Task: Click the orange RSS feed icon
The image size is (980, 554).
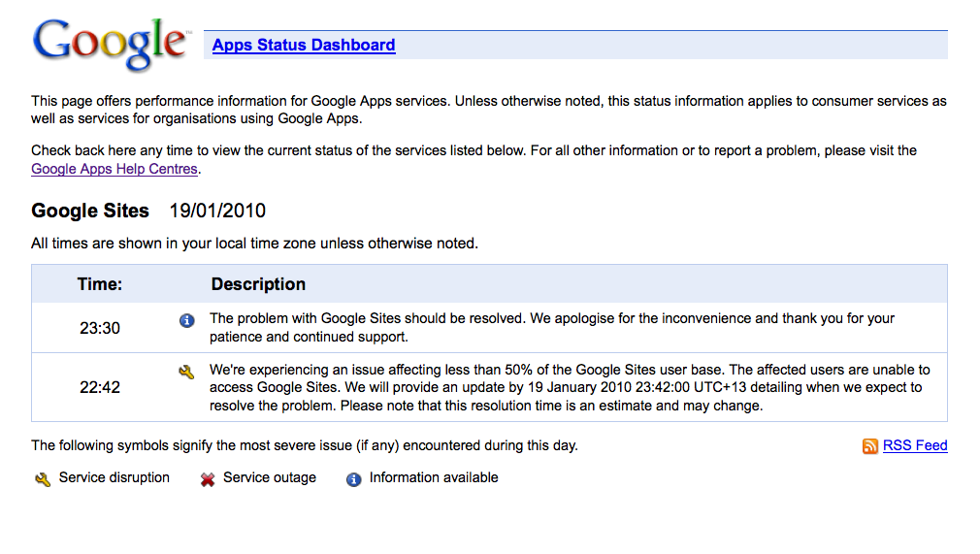Action: [x=870, y=446]
